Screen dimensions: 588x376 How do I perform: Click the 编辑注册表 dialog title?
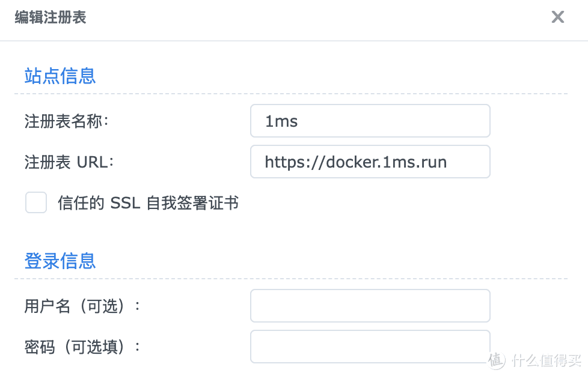click(50, 18)
